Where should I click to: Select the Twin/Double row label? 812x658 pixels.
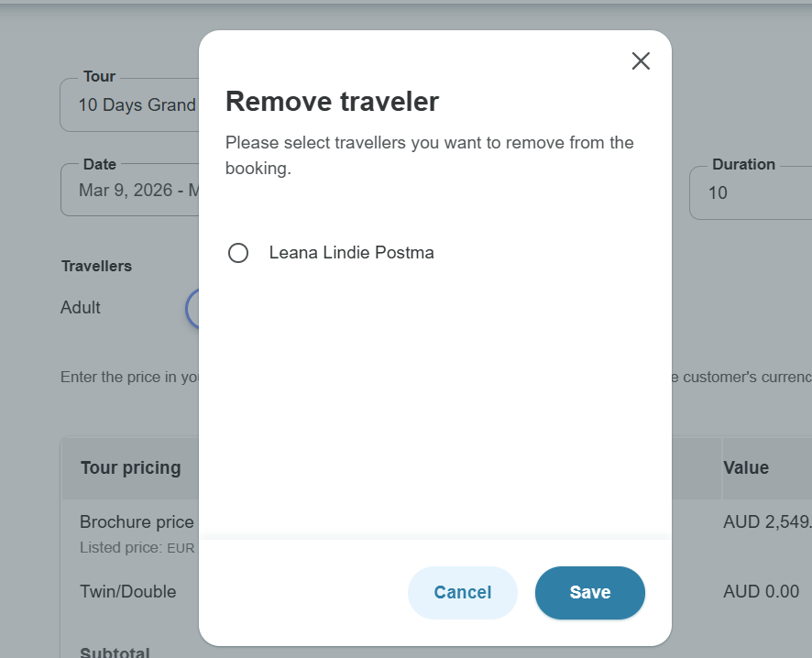coord(127,592)
